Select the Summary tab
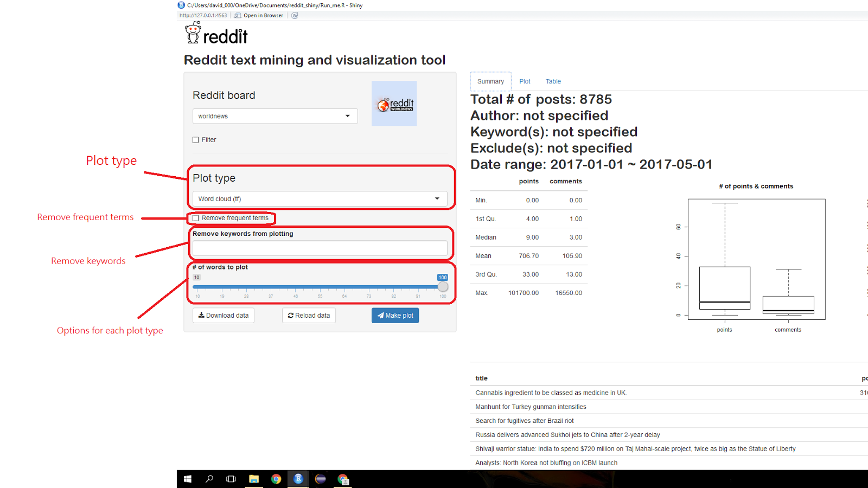The image size is (868, 488). pos(490,81)
